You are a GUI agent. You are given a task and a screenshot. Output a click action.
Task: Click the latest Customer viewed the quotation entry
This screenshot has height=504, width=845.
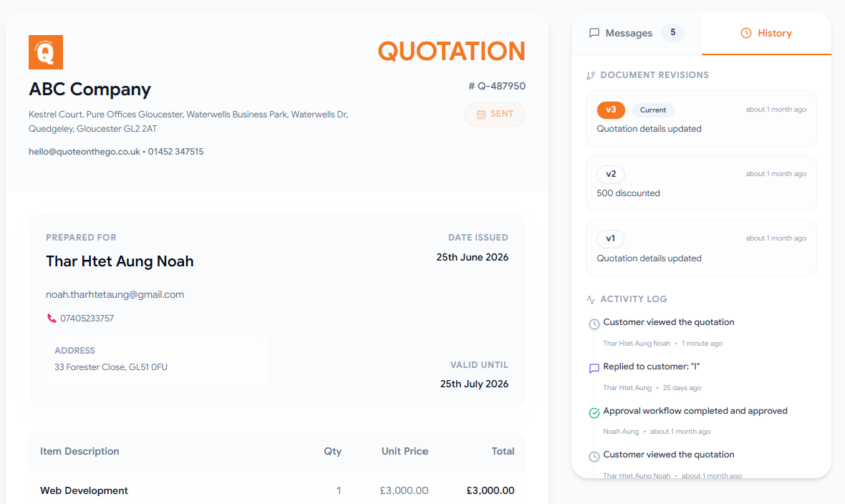[x=668, y=322]
